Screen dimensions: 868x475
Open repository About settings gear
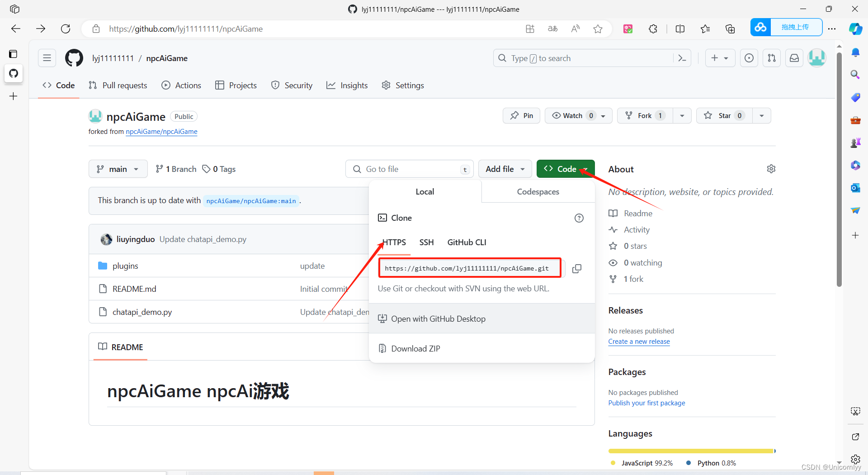(771, 169)
